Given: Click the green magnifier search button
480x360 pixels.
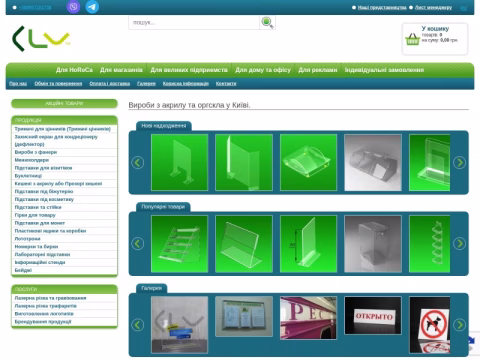Looking at the screenshot, I should pos(267,23).
